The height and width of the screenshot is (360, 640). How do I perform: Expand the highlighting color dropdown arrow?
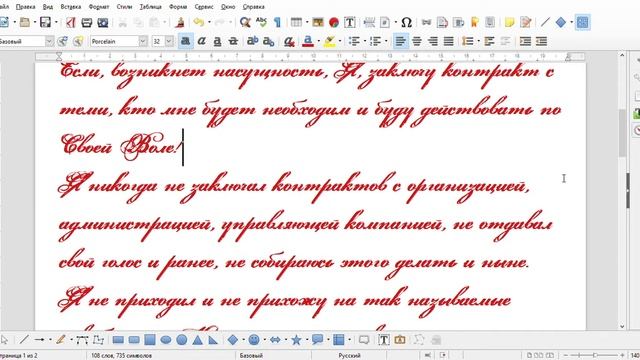(x=340, y=41)
